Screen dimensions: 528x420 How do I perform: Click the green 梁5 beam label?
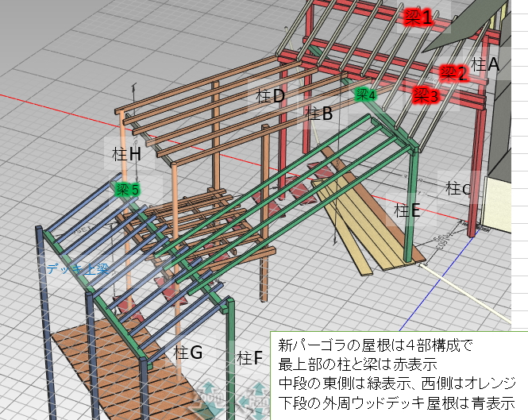(x=127, y=189)
